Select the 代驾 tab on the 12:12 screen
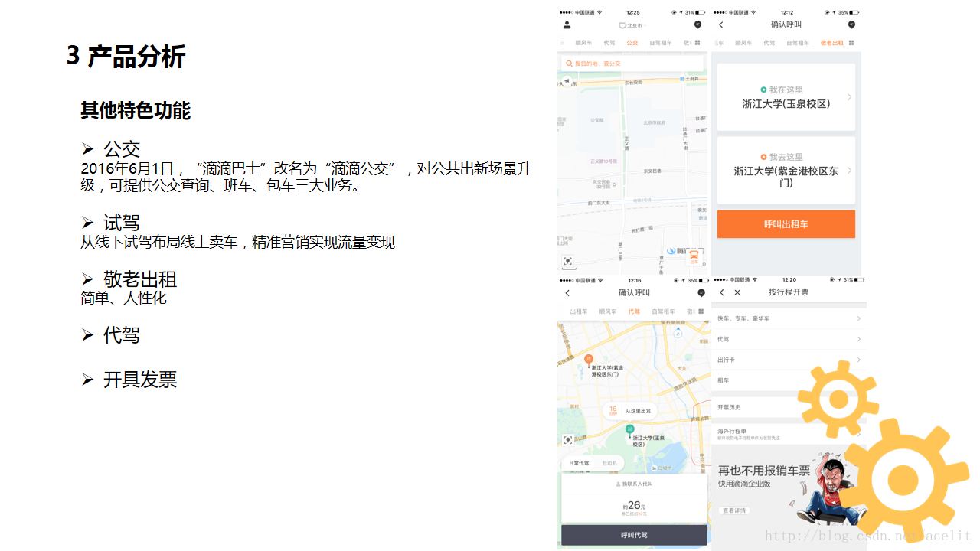 click(x=769, y=43)
